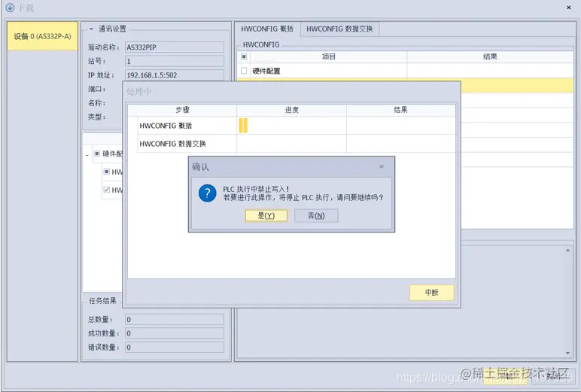The image size is (581, 392).
Task: Toggle the 硬件配 tree node checkbox
Action: [97, 153]
